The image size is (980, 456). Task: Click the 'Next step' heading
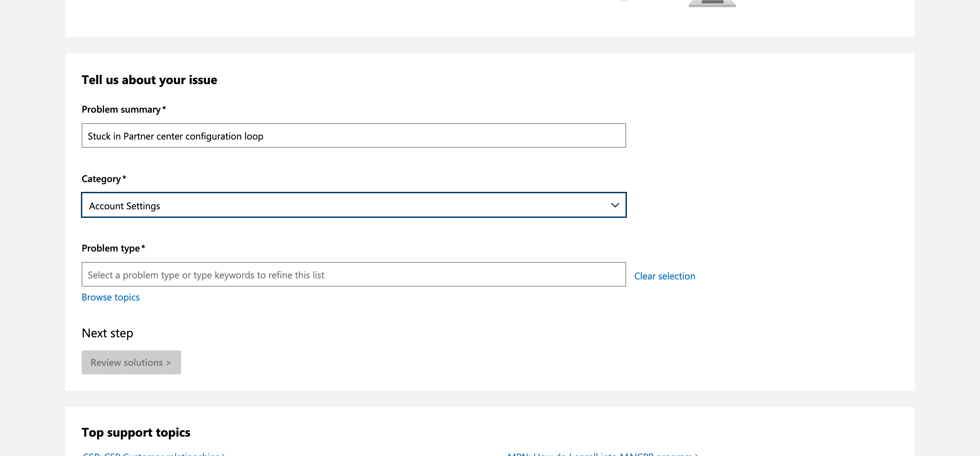[107, 333]
